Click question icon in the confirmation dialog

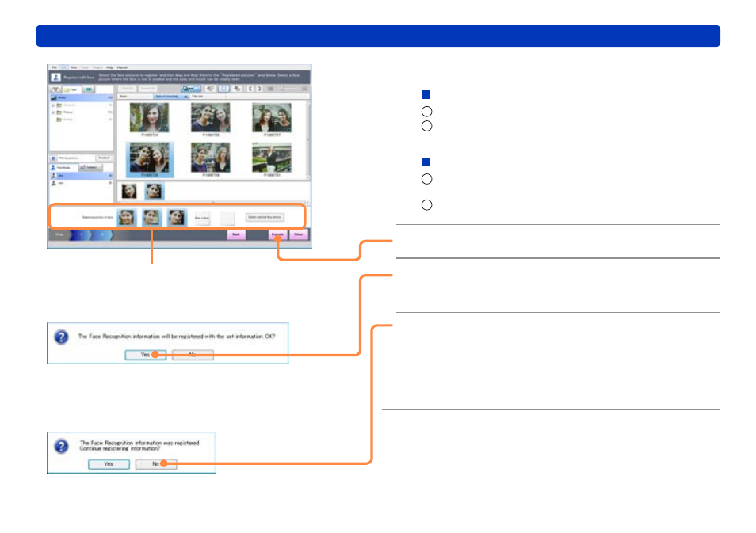tap(61, 337)
